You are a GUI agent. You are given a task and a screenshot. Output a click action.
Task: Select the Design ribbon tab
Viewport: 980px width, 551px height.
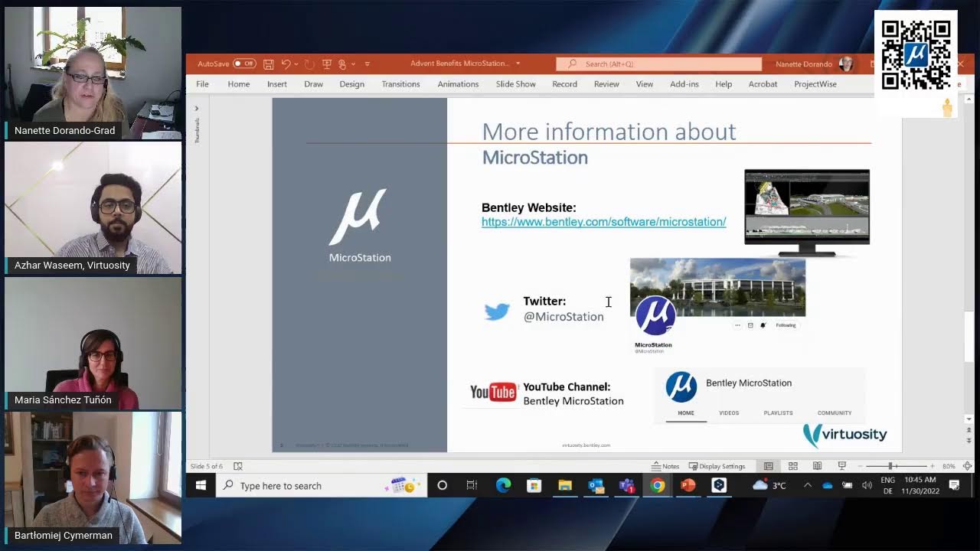(352, 84)
